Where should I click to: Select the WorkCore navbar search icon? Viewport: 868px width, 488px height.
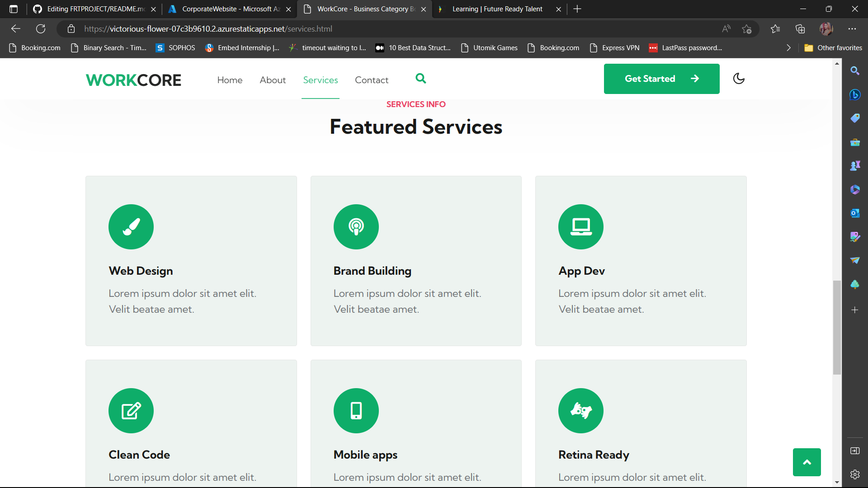pos(421,79)
